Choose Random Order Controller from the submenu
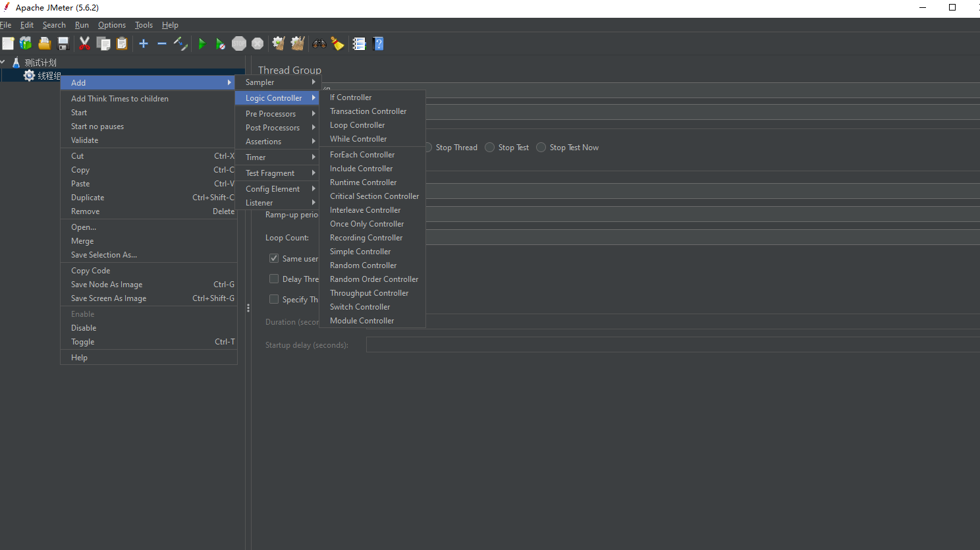 373,279
